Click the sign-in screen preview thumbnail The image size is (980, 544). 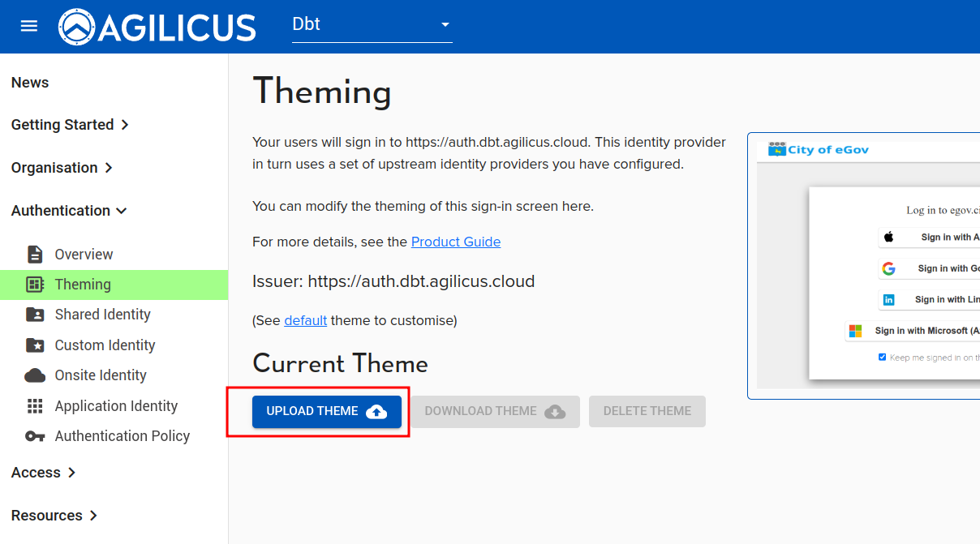coord(864,266)
